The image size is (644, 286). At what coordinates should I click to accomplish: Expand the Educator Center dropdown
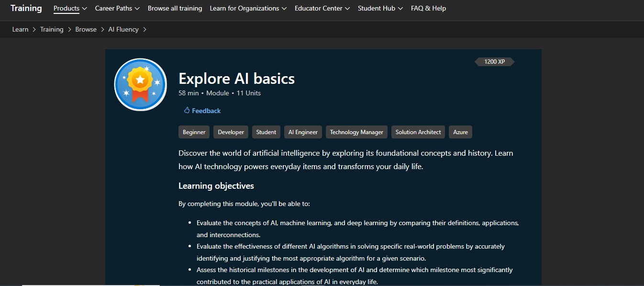pyautogui.click(x=322, y=8)
